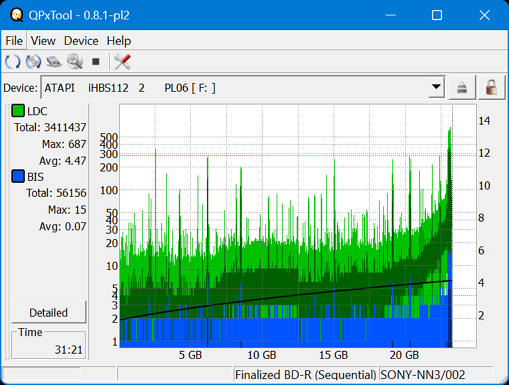Click the SONY-NN3/002 media ID status field
This screenshot has height=385, width=509.
[x=436, y=374]
